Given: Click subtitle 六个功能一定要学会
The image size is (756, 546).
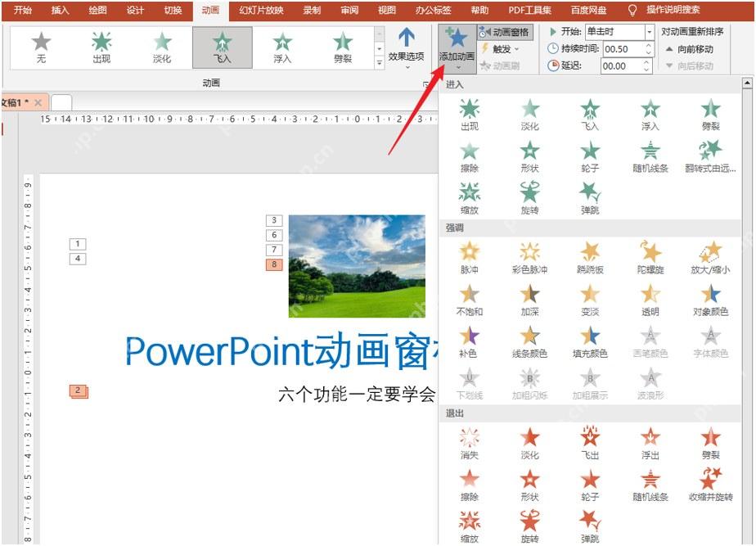Looking at the screenshot, I should click(x=357, y=394).
